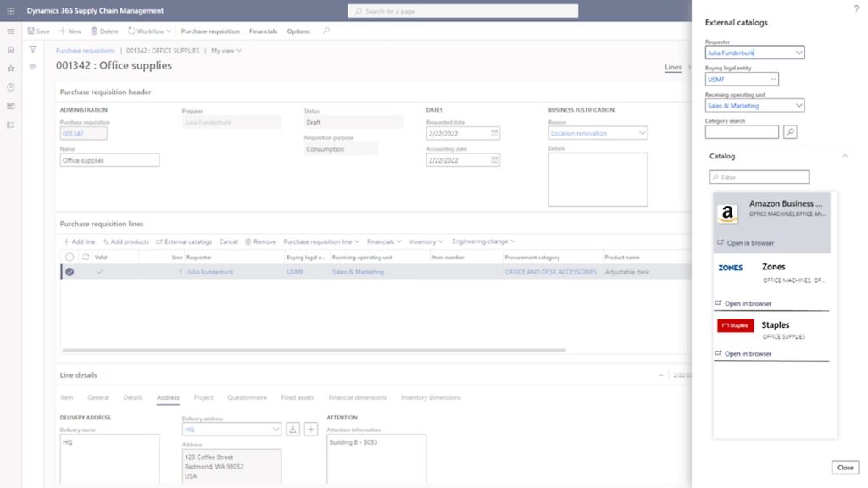Expand the Requester dropdown in External catalogs
This screenshot has width=868, height=488.
pos(798,53)
